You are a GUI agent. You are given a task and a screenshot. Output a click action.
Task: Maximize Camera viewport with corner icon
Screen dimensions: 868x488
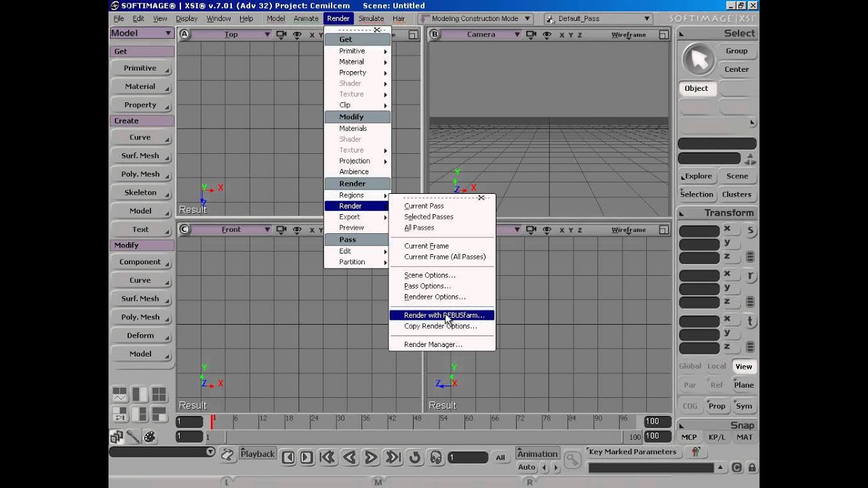(664, 35)
